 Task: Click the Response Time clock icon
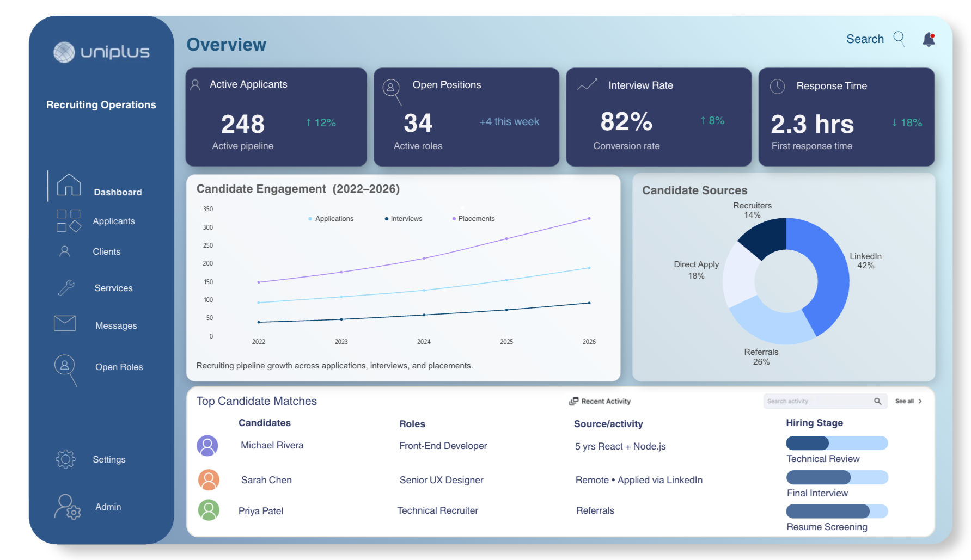click(778, 86)
